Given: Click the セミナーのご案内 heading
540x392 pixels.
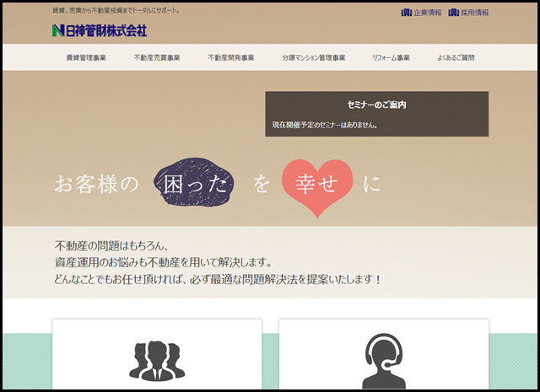Looking at the screenshot, I should coord(377,105).
